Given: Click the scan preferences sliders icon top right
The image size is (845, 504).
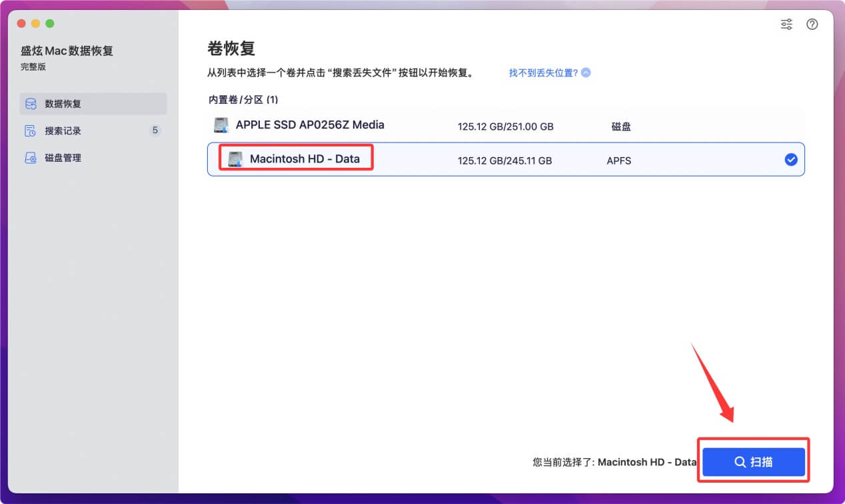Looking at the screenshot, I should click(786, 24).
